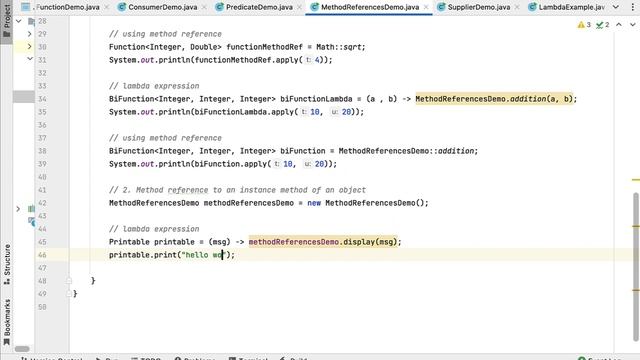Close the FunctionDemo.java tab
The image size is (640, 360).
[107, 7]
